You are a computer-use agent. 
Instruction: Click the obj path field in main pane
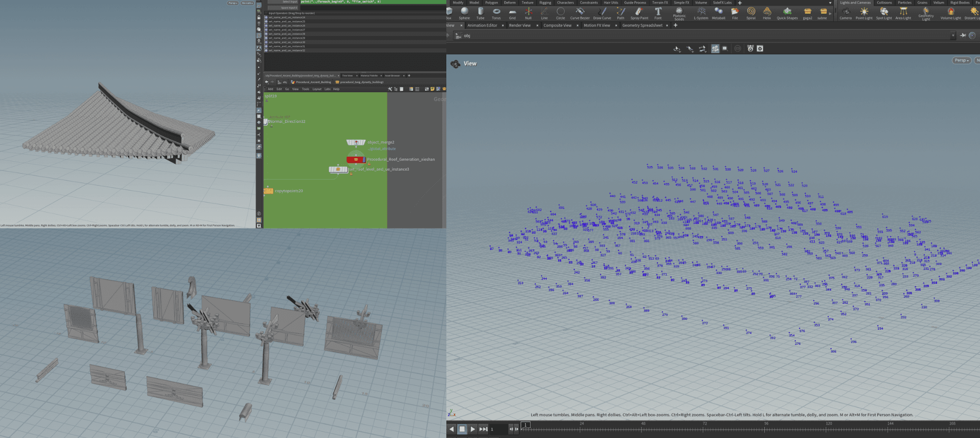click(704, 35)
